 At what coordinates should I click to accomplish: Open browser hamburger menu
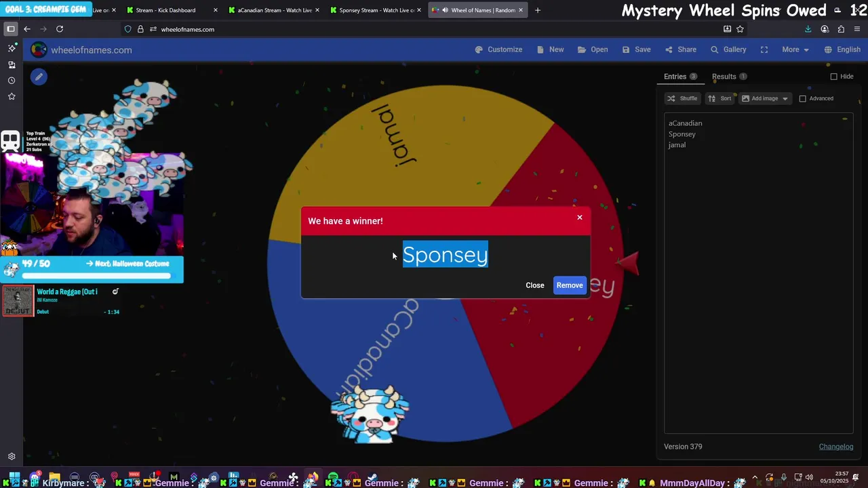pos(857,29)
